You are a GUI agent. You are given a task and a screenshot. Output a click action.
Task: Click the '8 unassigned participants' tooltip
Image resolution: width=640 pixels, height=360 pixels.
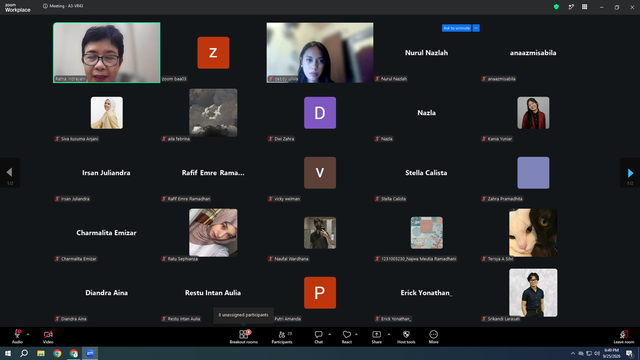click(243, 315)
